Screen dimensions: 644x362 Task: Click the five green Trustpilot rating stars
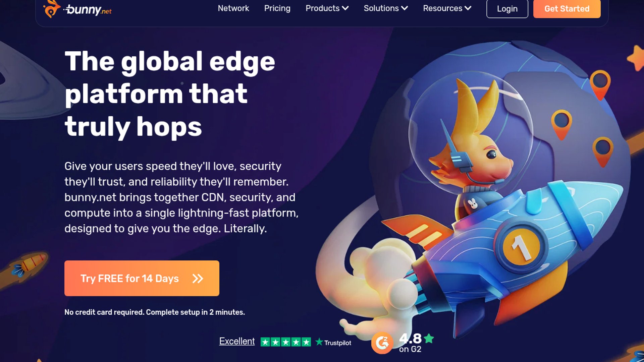click(x=285, y=342)
